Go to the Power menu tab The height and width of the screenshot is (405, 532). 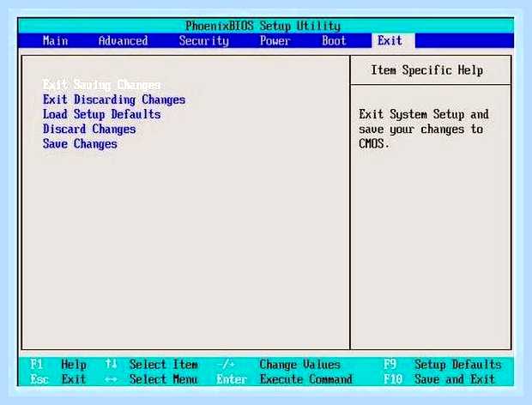(x=275, y=40)
